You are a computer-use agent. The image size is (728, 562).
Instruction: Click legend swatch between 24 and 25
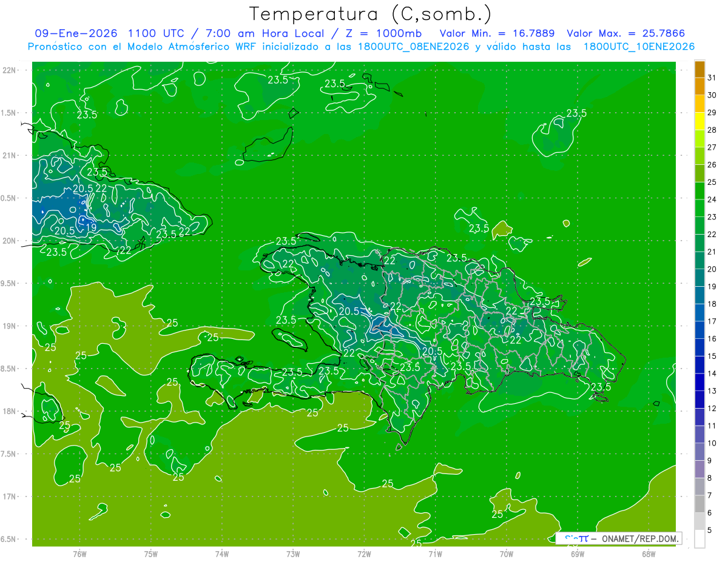[699, 190]
